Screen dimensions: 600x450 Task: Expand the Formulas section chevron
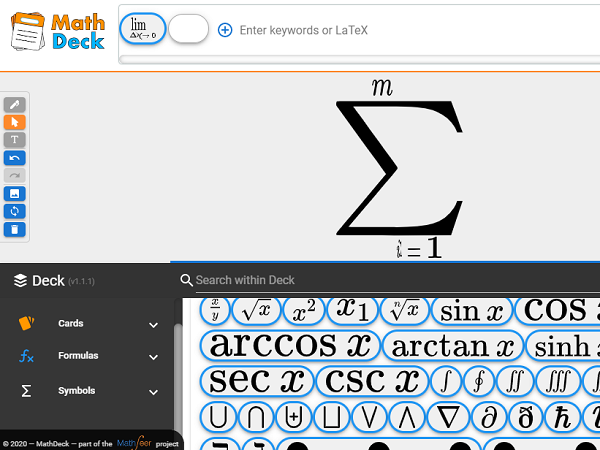153,357
